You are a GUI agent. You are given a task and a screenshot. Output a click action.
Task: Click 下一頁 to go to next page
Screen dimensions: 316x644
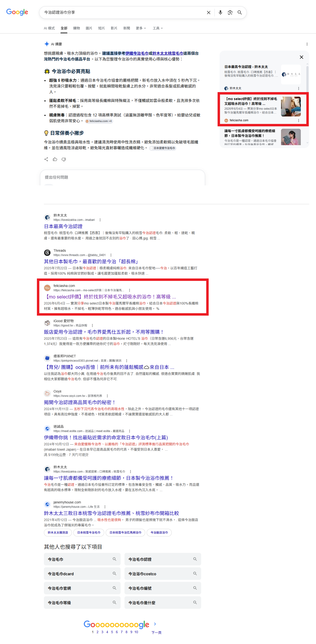click(x=156, y=633)
